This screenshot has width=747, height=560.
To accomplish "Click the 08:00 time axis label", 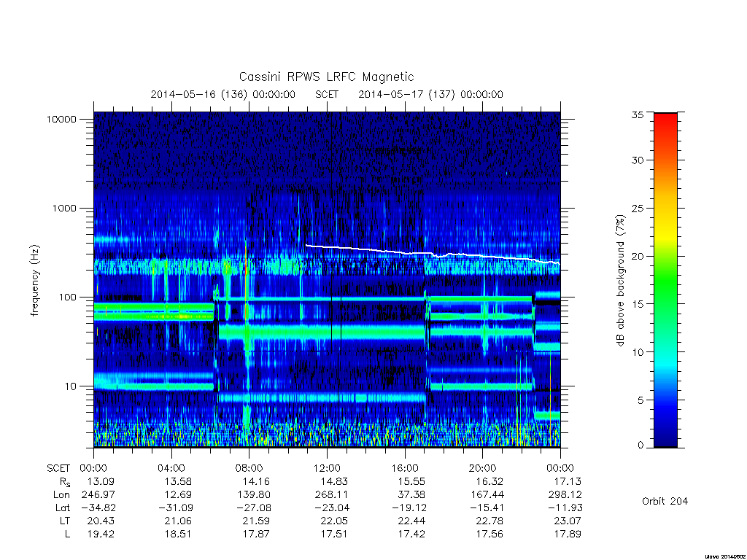I will tap(249, 468).
